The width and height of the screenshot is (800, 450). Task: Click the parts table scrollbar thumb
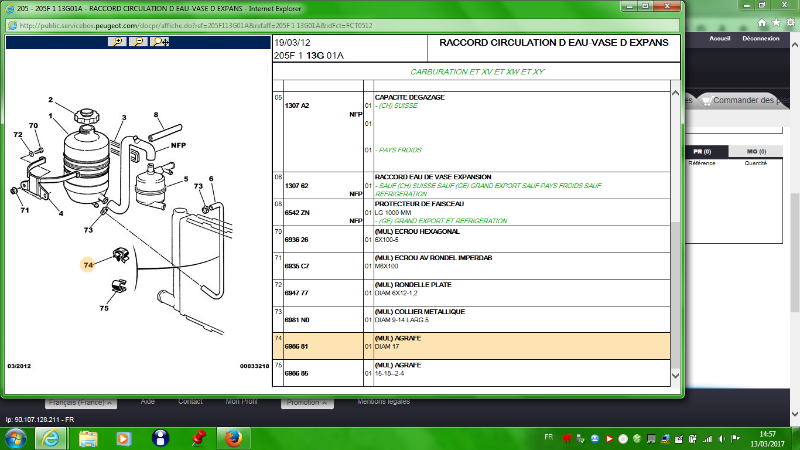pyautogui.click(x=676, y=294)
